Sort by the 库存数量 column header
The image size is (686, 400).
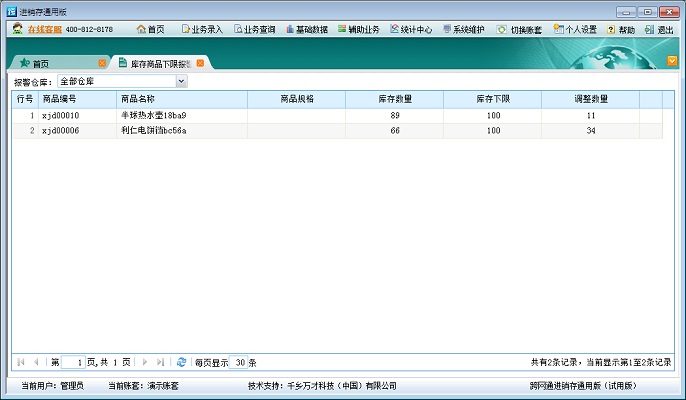coord(395,99)
